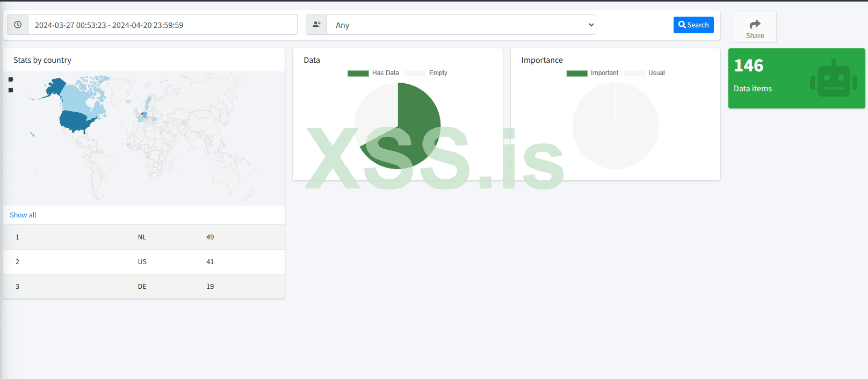Click the US country cell
Screen dimensions: 868x379
click(x=142, y=261)
